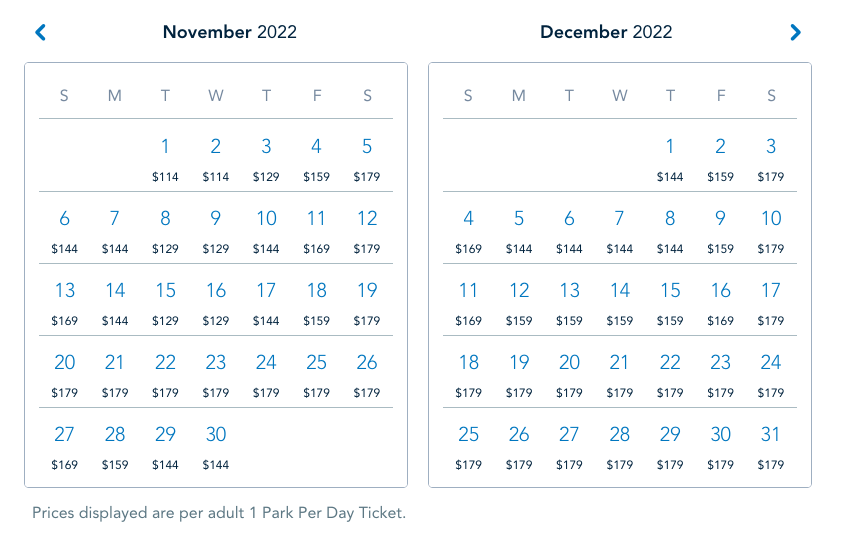Pick December 16 at $169
Image resolution: width=846 pixels, height=539 pixels.
pos(720,301)
